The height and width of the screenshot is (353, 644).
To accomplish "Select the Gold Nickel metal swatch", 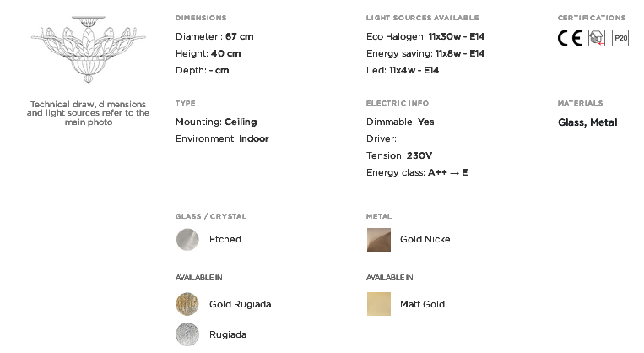I will 379,240.
